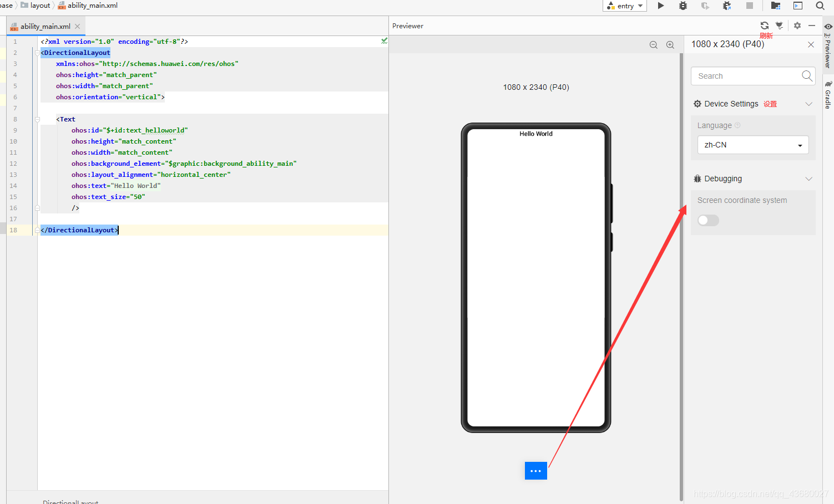Click the ohos:height="match_parent" line
The width and height of the screenshot is (834, 504).
click(x=107, y=75)
